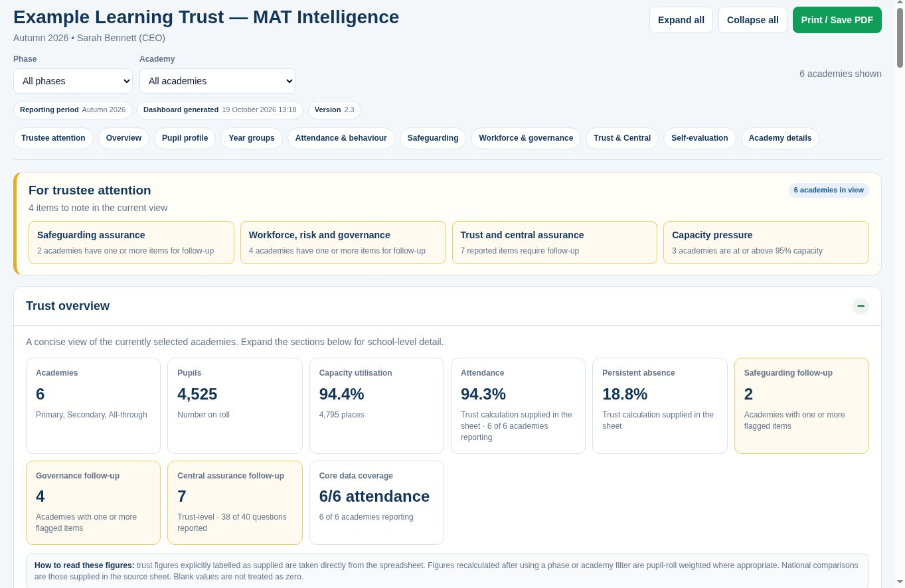Select Workforce & governance nav pill
Screen dimensions: 905x588
(x=526, y=138)
